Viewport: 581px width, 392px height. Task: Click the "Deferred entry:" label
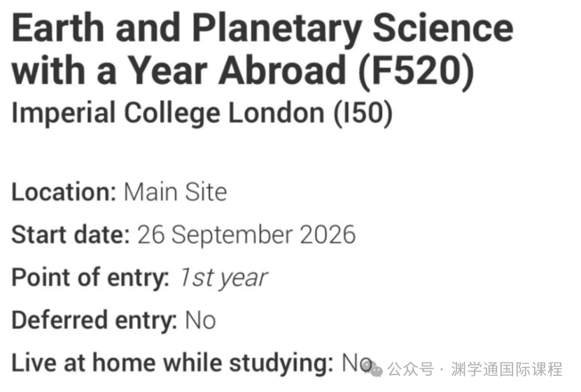pyautogui.click(x=94, y=321)
